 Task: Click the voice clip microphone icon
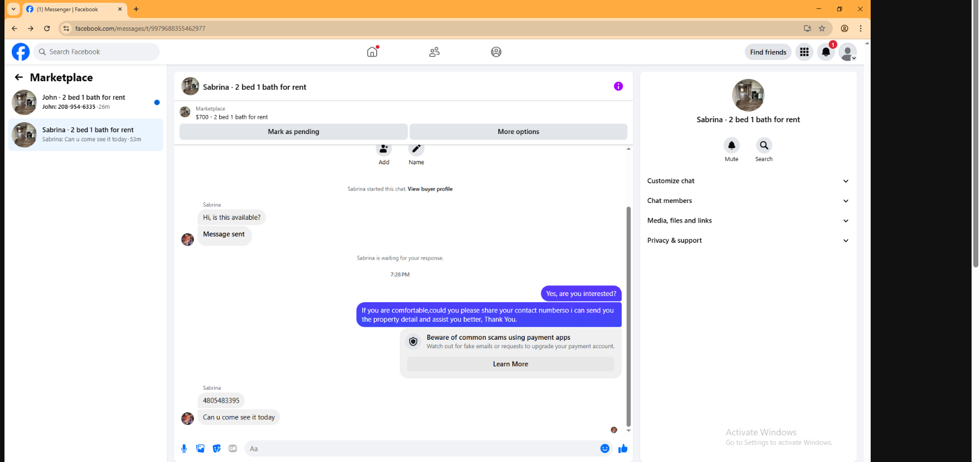pyautogui.click(x=184, y=449)
